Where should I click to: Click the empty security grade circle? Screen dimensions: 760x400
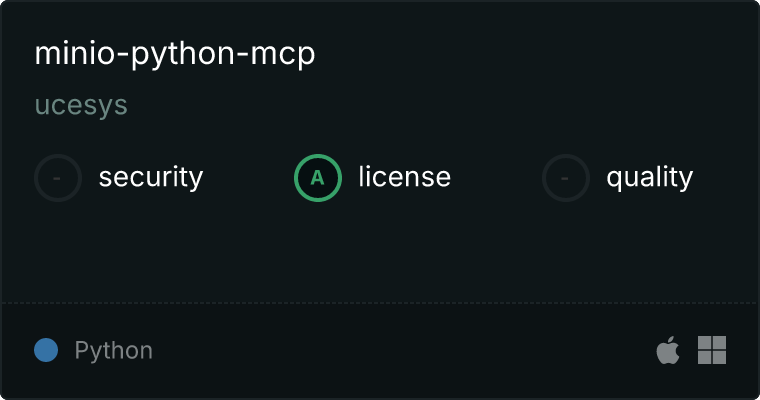click(58, 178)
